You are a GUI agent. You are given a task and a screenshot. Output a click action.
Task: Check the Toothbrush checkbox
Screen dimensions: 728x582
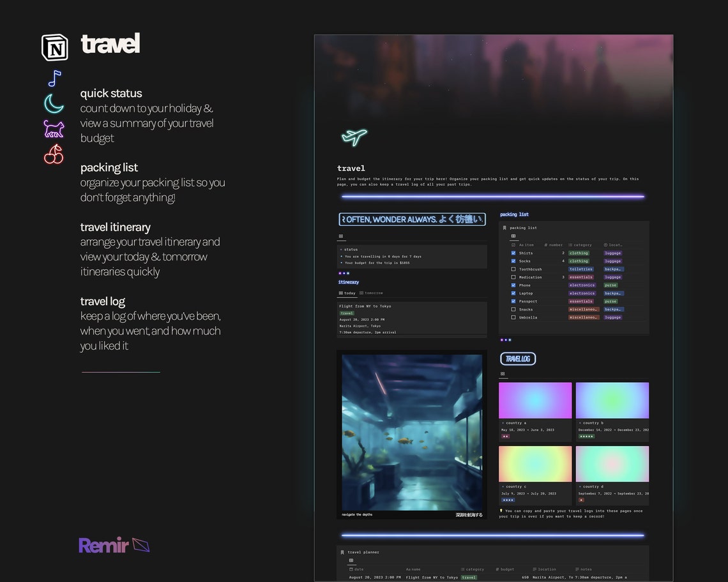(x=513, y=269)
